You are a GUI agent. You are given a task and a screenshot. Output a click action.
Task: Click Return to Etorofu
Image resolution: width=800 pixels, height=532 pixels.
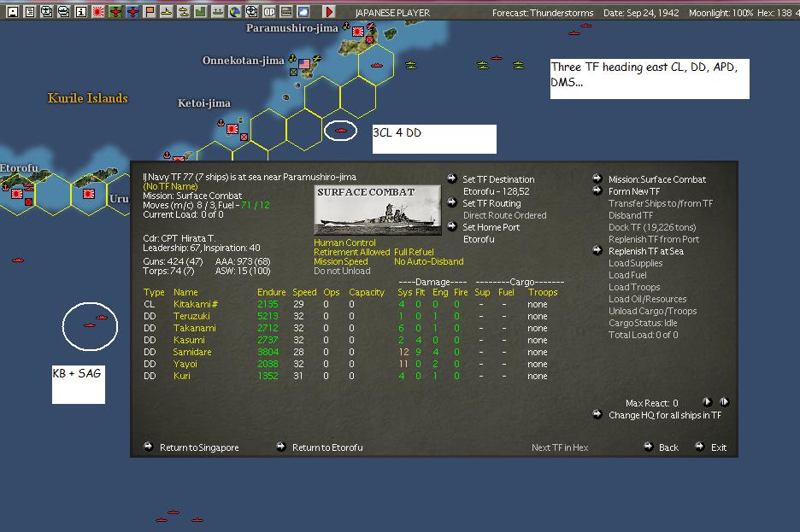327,447
